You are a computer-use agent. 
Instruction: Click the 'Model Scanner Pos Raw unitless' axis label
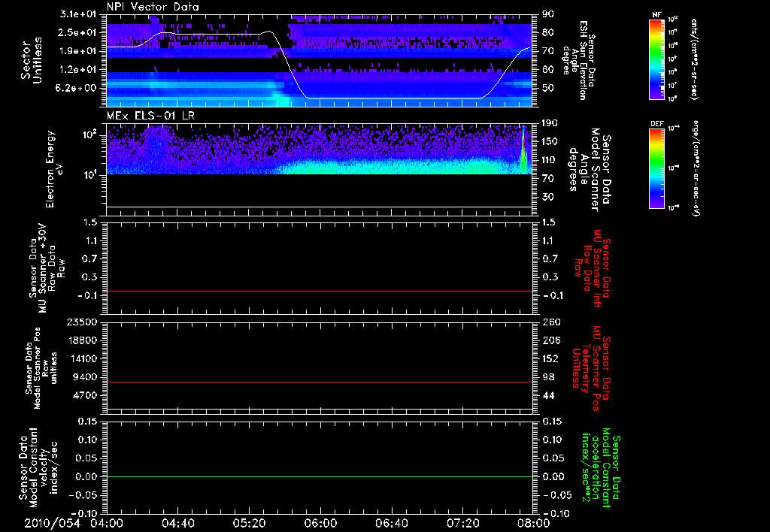point(42,368)
